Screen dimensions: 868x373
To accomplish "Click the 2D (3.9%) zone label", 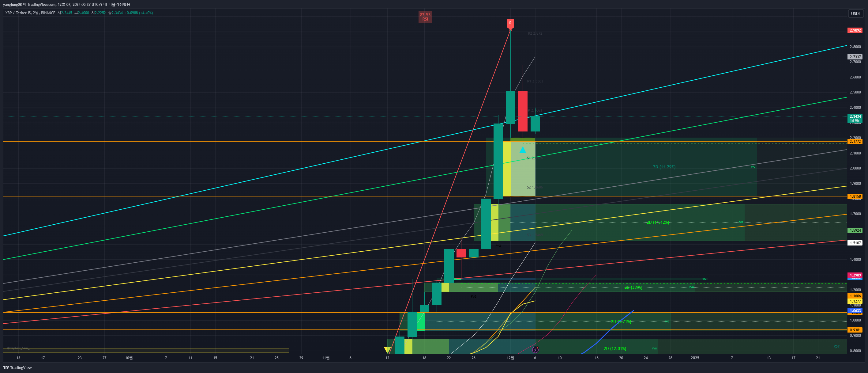I will (633, 287).
